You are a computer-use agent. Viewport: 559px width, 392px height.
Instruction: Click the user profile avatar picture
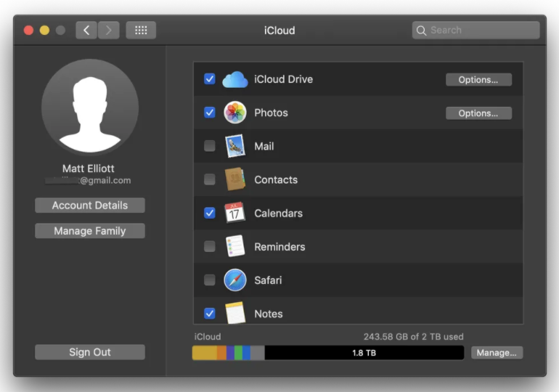pyautogui.click(x=90, y=107)
